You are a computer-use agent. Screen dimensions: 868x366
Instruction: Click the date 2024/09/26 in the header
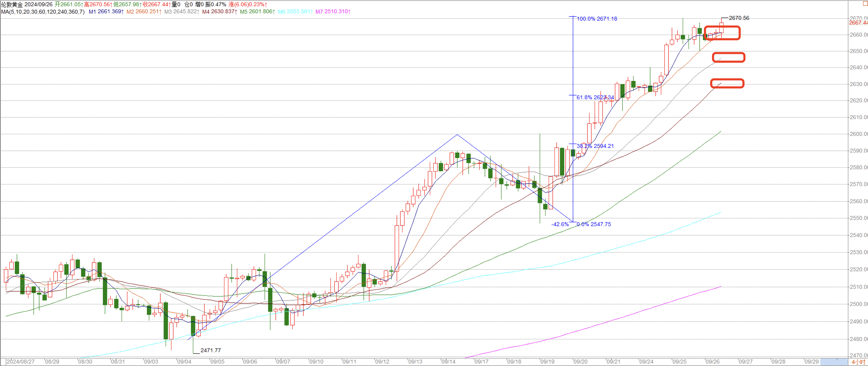[38, 4]
